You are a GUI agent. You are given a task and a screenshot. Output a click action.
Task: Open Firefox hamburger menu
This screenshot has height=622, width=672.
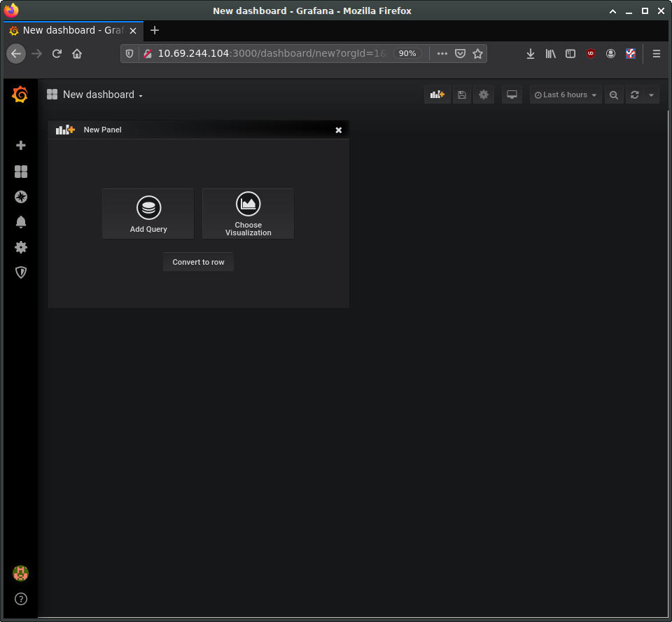[656, 54]
